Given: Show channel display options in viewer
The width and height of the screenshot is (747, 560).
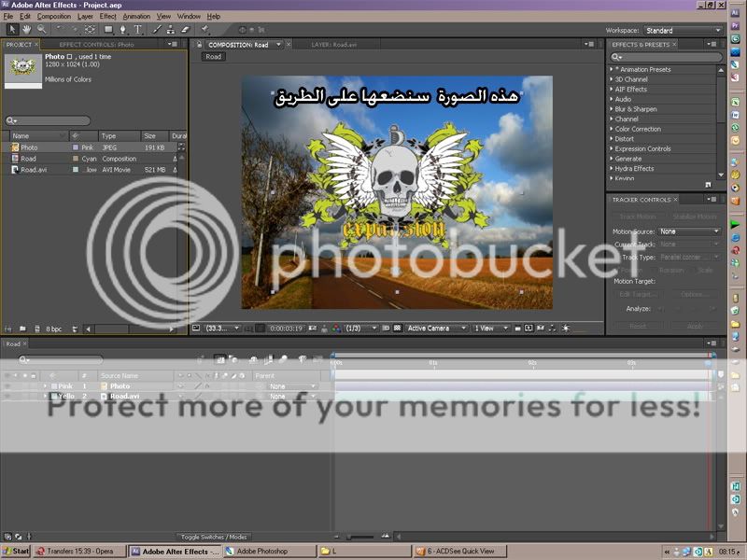Looking at the screenshot, I should [x=336, y=329].
